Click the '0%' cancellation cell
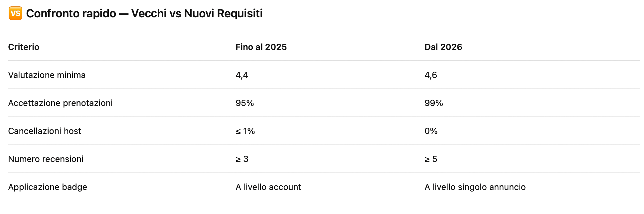 (x=431, y=131)
